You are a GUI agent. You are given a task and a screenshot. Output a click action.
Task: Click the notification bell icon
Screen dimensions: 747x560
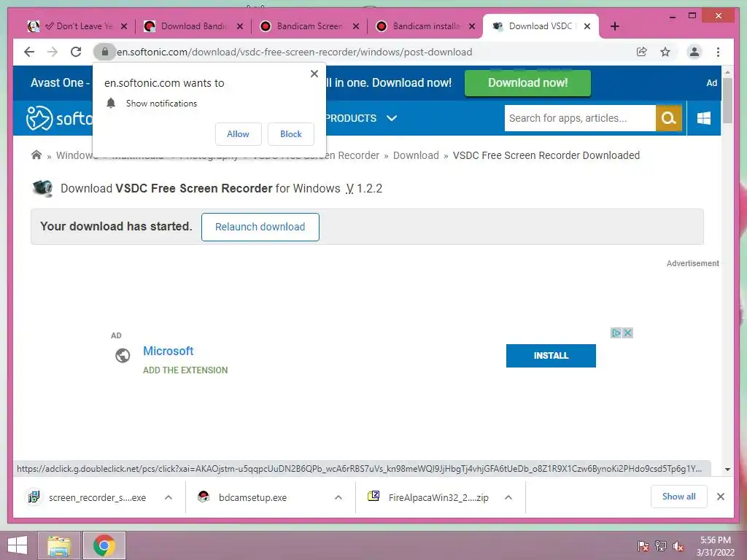(111, 104)
